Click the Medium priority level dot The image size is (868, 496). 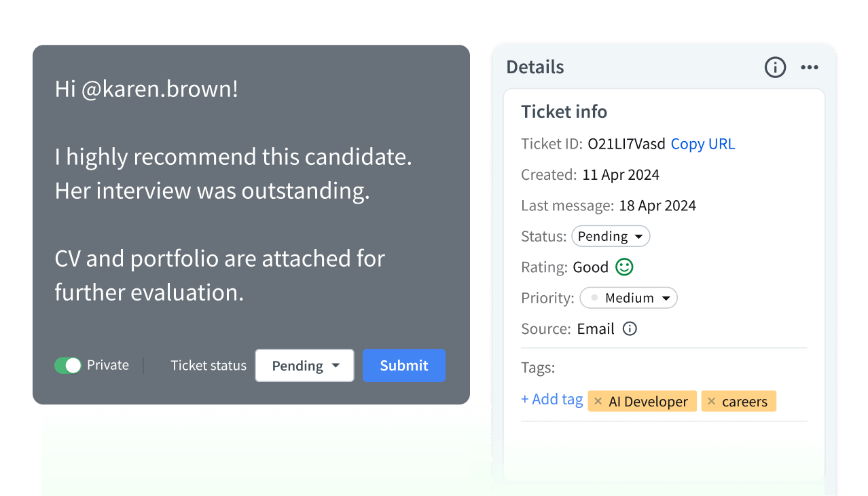(x=594, y=297)
